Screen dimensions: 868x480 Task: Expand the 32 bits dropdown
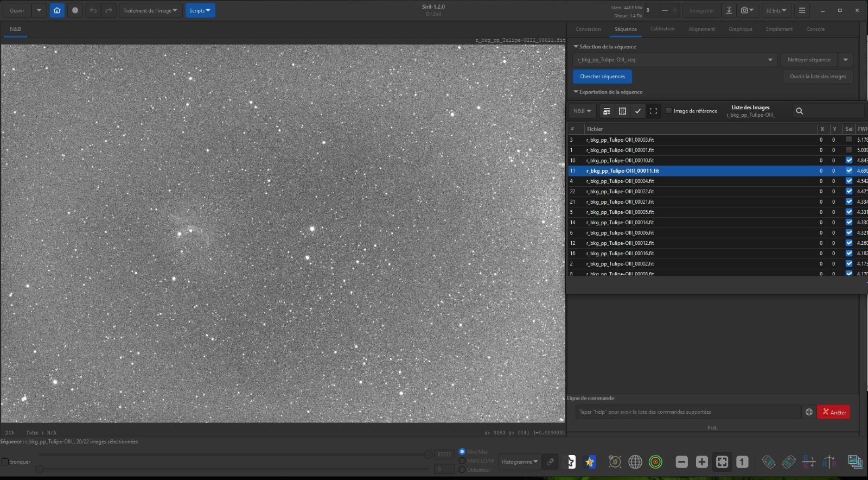(x=776, y=10)
